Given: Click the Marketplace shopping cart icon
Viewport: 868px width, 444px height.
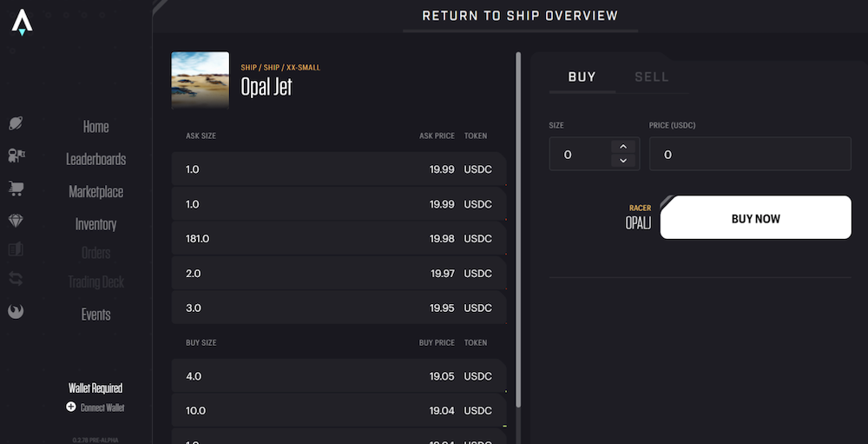Looking at the screenshot, I should (x=16, y=189).
